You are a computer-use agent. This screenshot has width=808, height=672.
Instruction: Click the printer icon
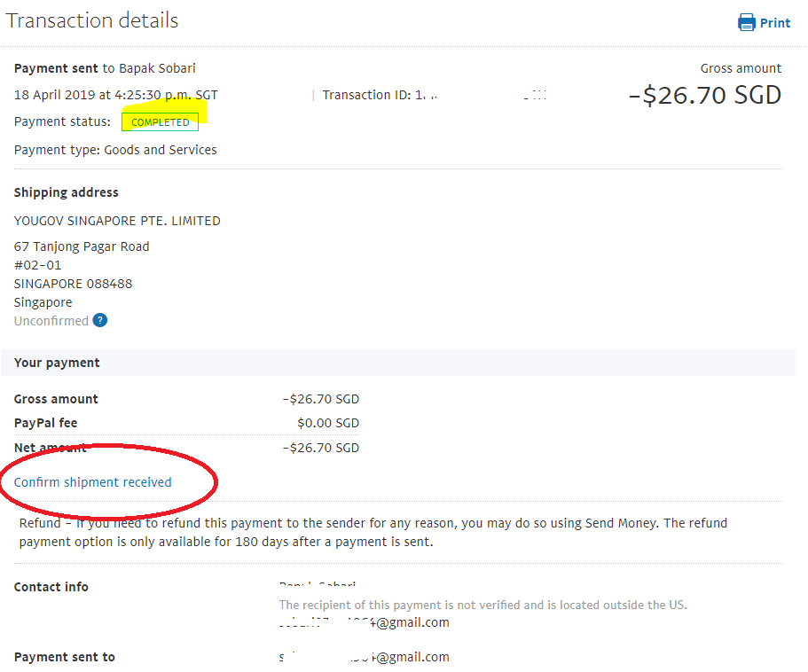click(746, 23)
